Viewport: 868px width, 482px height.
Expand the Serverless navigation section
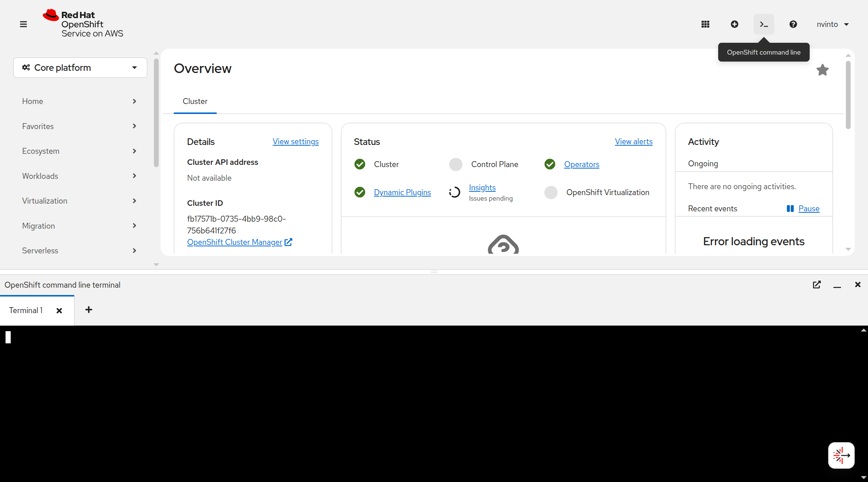point(79,251)
